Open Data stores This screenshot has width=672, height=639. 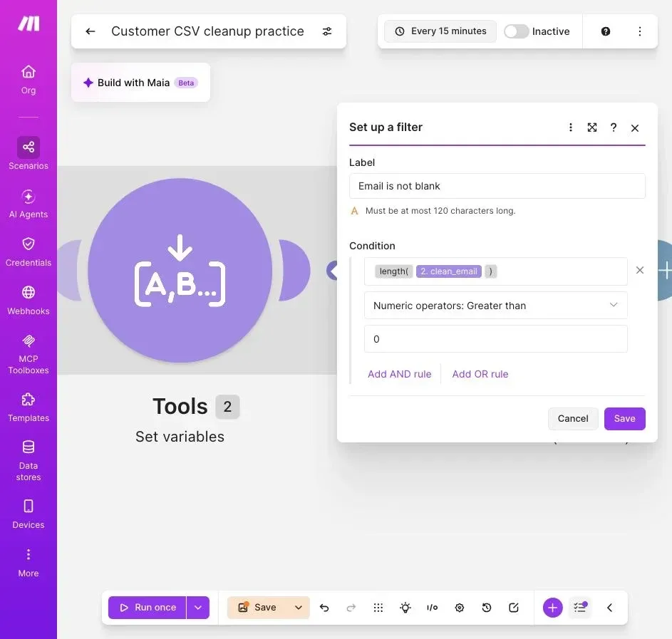(29, 461)
